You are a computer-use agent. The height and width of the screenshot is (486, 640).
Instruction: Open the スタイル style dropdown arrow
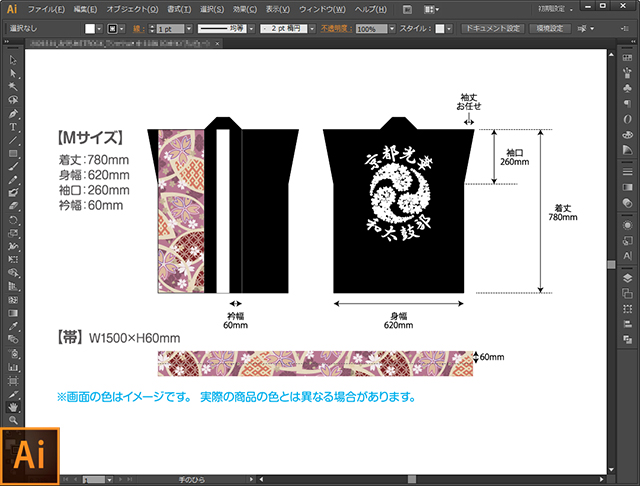pyautogui.click(x=449, y=29)
